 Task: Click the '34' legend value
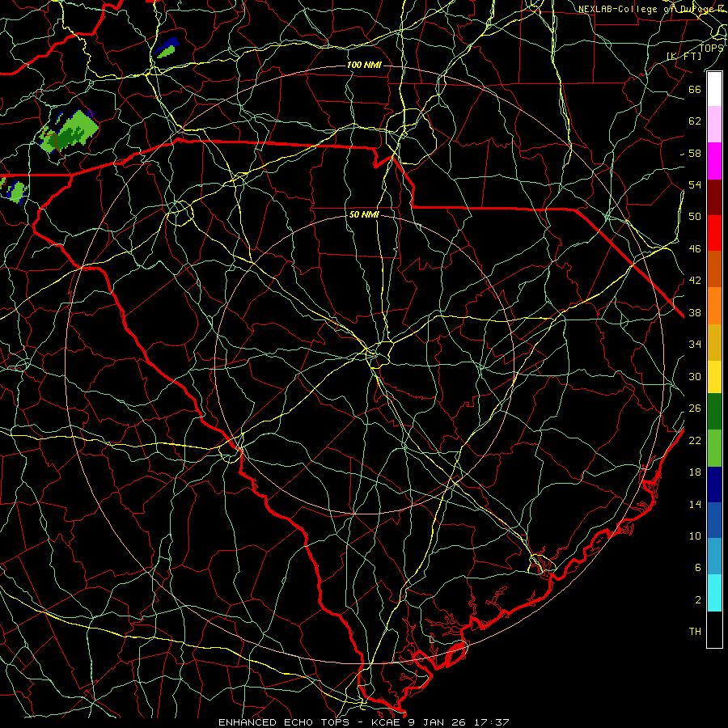[695, 345]
